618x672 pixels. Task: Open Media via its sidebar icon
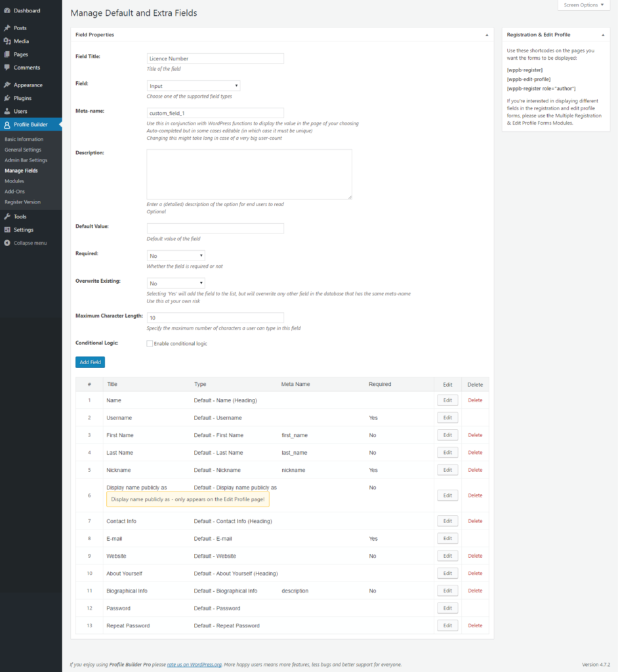coord(7,41)
